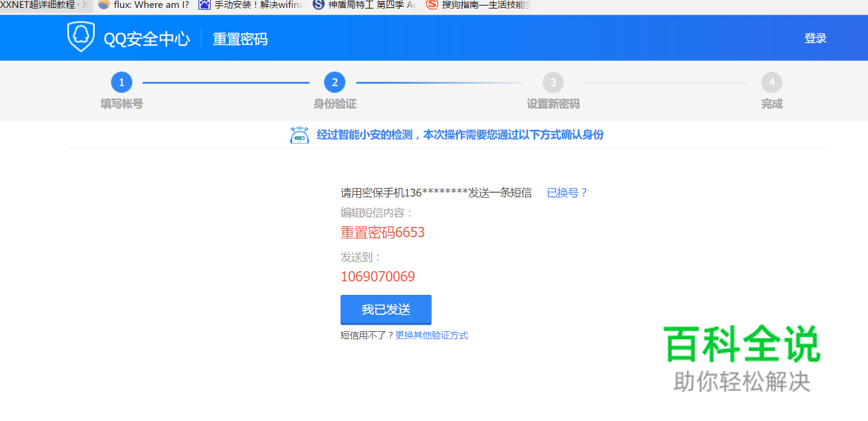Image resolution: width=868 pixels, height=421 pixels.
Task: Click step 3 circle 设置新密码
Action: 553,83
